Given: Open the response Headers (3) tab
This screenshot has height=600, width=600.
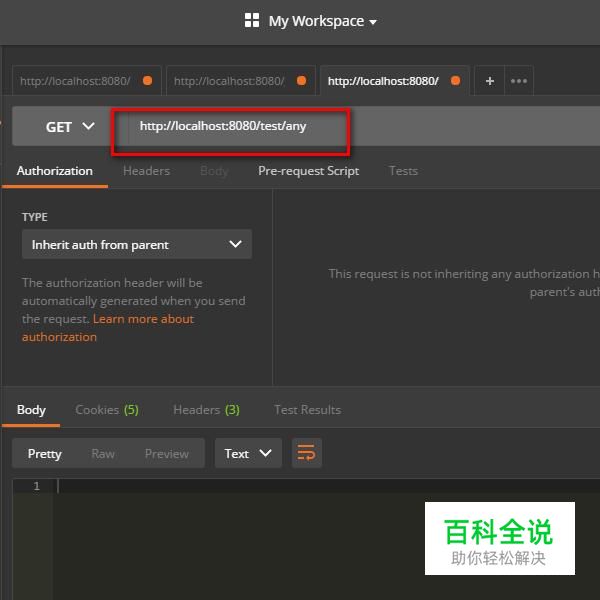Looking at the screenshot, I should (206, 410).
